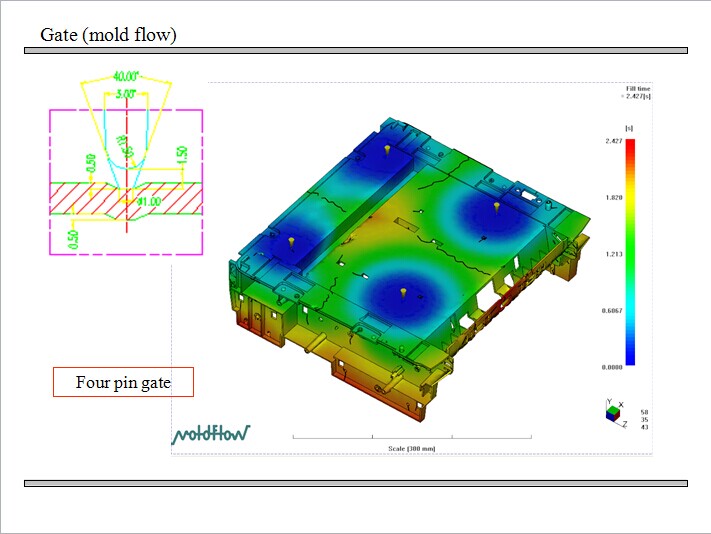Click the XYZ axis triad icon
711x534 pixels.
612,412
